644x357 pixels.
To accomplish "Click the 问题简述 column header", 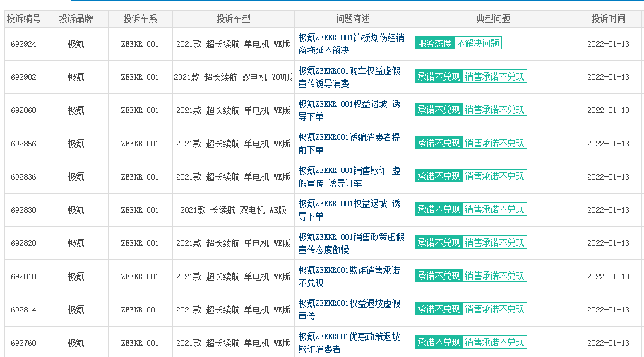I will pyautogui.click(x=353, y=18).
